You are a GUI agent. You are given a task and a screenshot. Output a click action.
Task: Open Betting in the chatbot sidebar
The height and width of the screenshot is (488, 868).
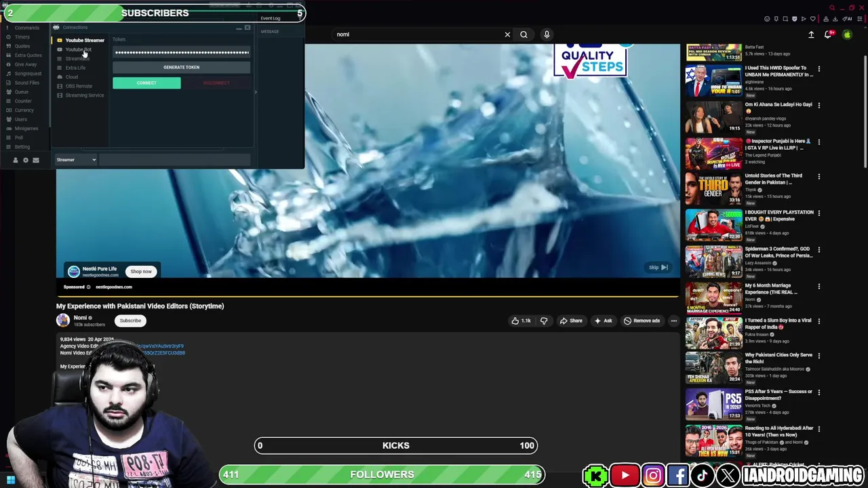point(22,146)
